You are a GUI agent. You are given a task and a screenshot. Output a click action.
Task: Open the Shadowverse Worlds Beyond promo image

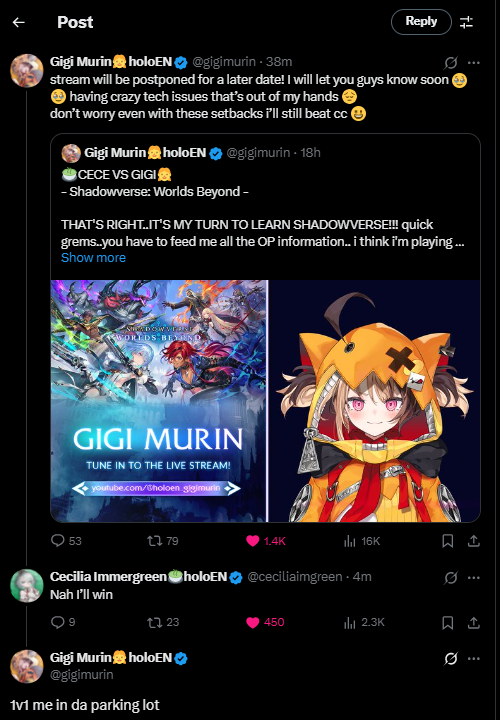[159, 400]
